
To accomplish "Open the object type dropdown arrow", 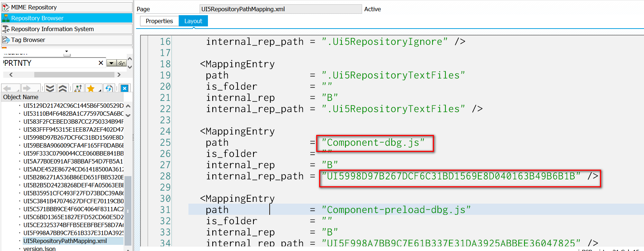I will (x=67, y=52).
